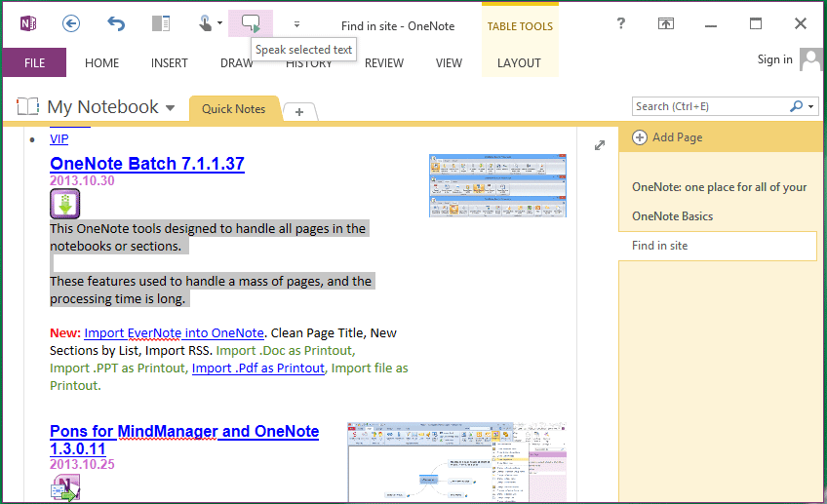Open Customize Quick Access Toolbar dropdown
The height and width of the screenshot is (504, 827).
(x=296, y=24)
